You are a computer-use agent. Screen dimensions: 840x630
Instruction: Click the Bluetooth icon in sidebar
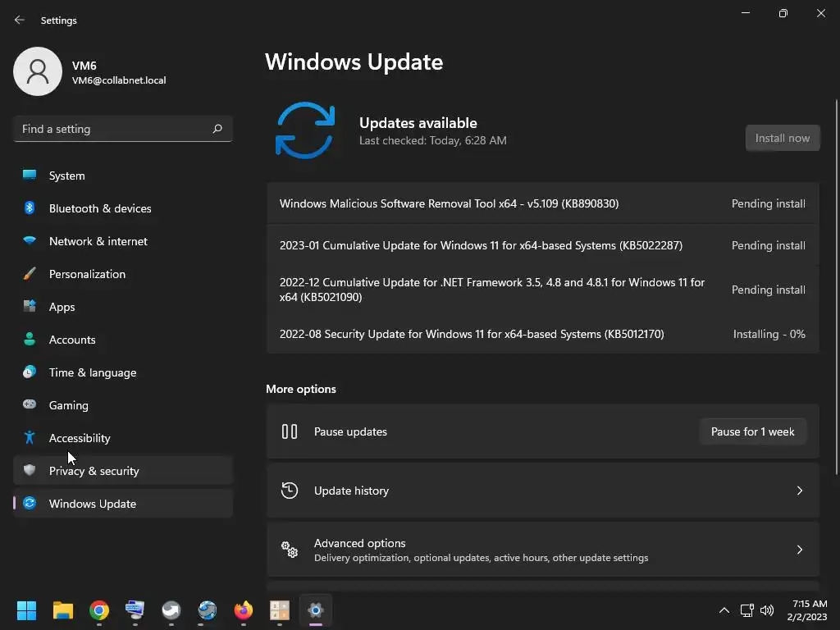(30, 208)
